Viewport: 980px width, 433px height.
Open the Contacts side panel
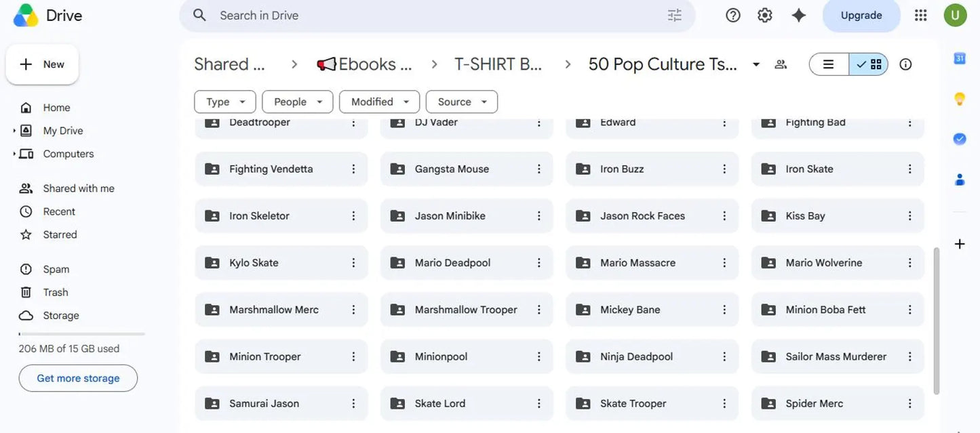pyautogui.click(x=960, y=180)
